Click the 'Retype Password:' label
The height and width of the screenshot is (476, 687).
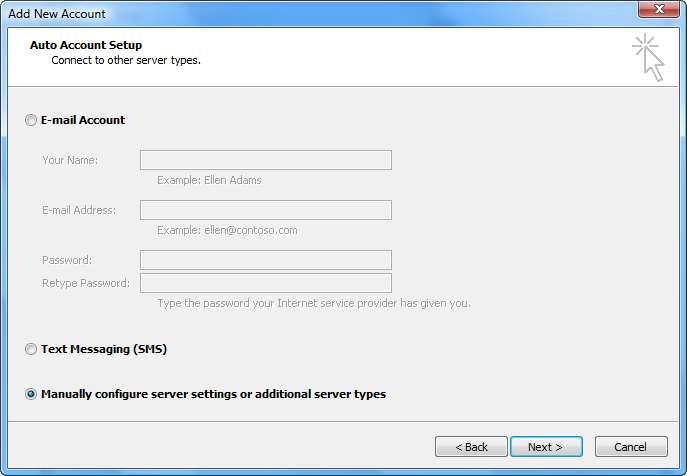point(86,283)
